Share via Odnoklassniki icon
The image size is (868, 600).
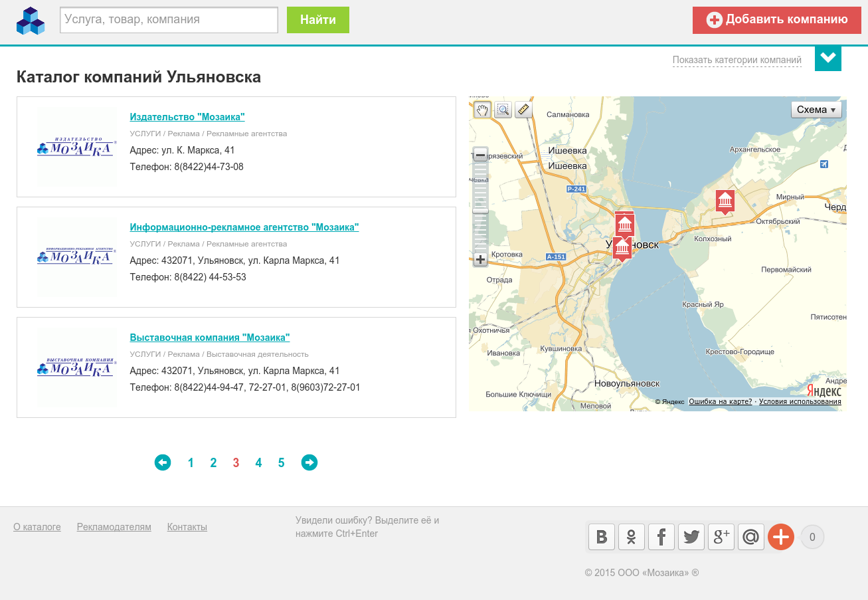[x=632, y=537]
